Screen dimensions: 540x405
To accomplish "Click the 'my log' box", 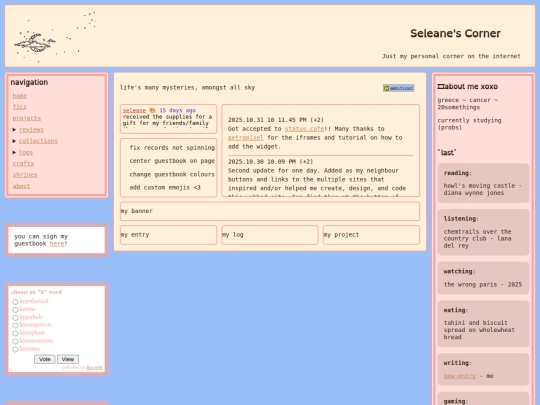I will click(x=270, y=235).
